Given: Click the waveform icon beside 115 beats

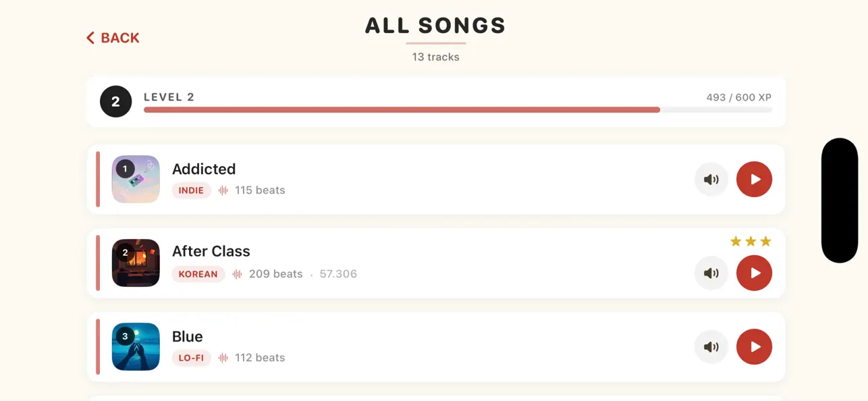Looking at the screenshot, I should coord(223,190).
